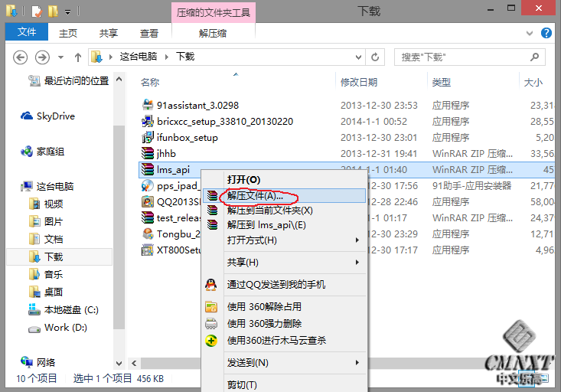This screenshot has width=561, height=392.
Task: Expand the address bar history dropdown
Action: click(x=358, y=57)
